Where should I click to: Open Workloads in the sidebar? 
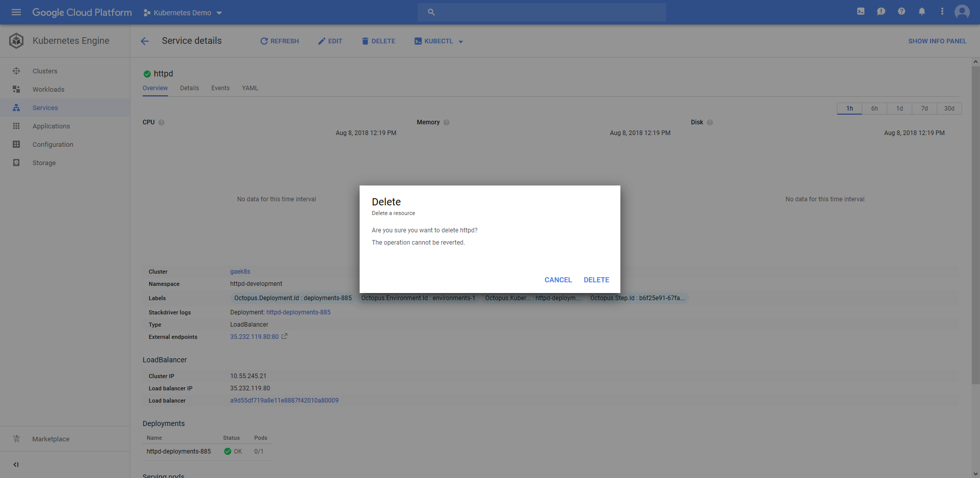tap(48, 90)
